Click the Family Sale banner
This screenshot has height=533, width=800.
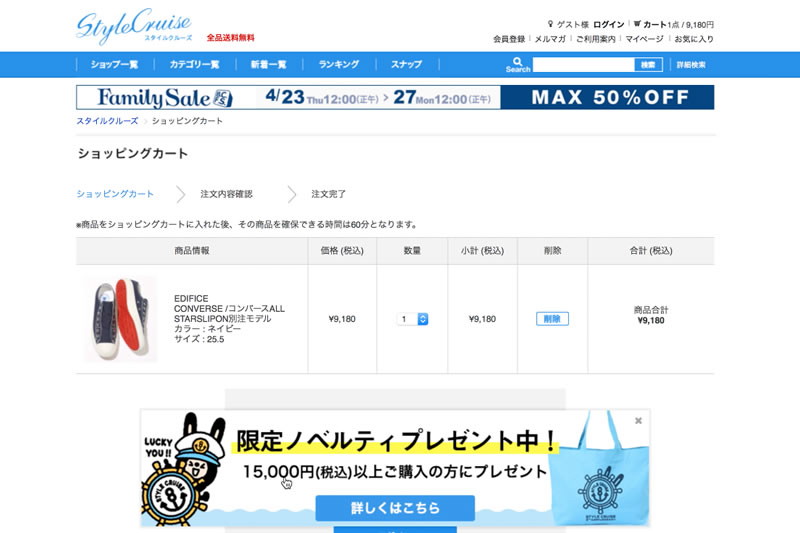[x=395, y=97]
